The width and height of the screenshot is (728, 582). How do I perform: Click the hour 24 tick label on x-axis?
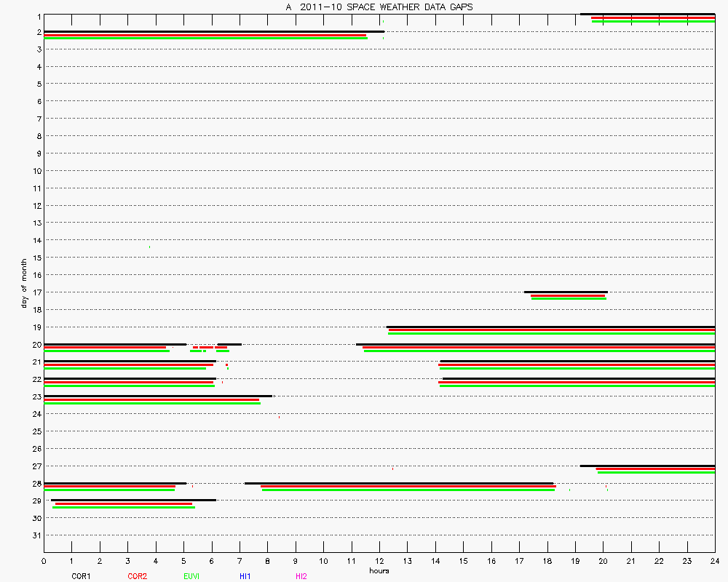(715, 561)
